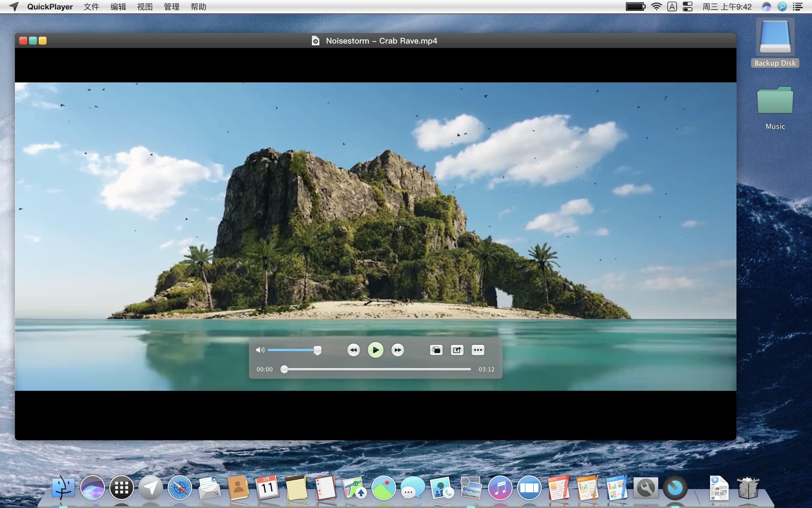
Task: Open the 管理 menu
Action: click(x=172, y=7)
